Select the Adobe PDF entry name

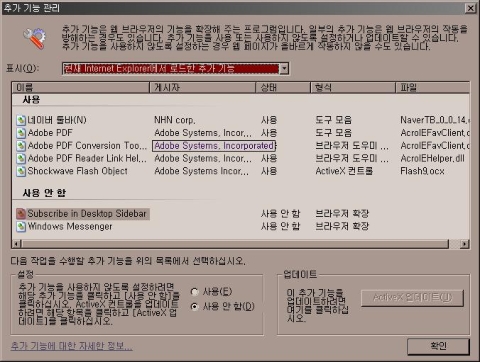50,133
